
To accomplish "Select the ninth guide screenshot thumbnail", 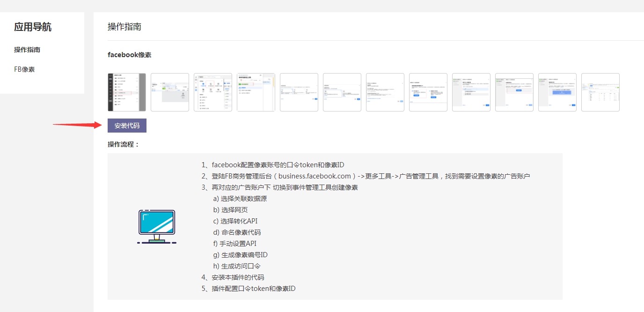I will click(471, 92).
